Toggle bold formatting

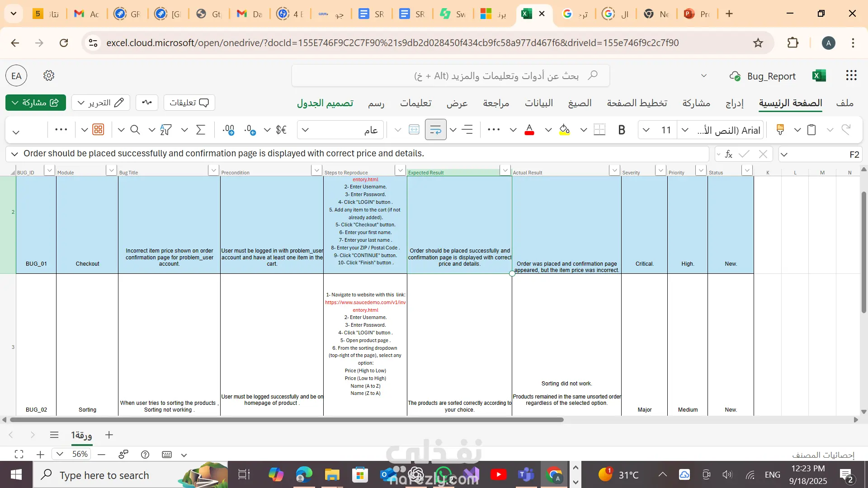(x=621, y=130)
